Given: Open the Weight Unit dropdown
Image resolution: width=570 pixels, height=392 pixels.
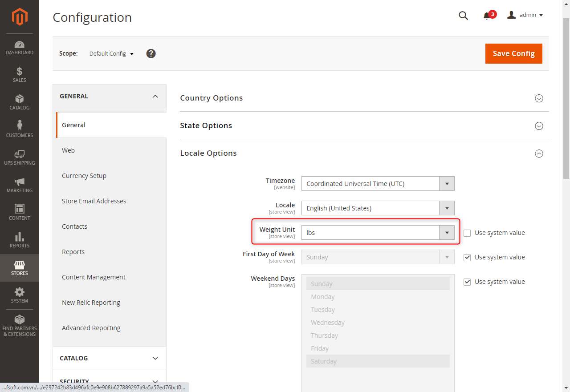Looking at the screenshot, I should point(378,233).
